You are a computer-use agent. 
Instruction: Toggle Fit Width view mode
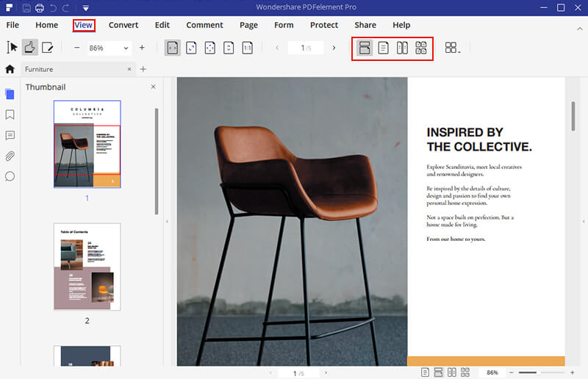173,48
